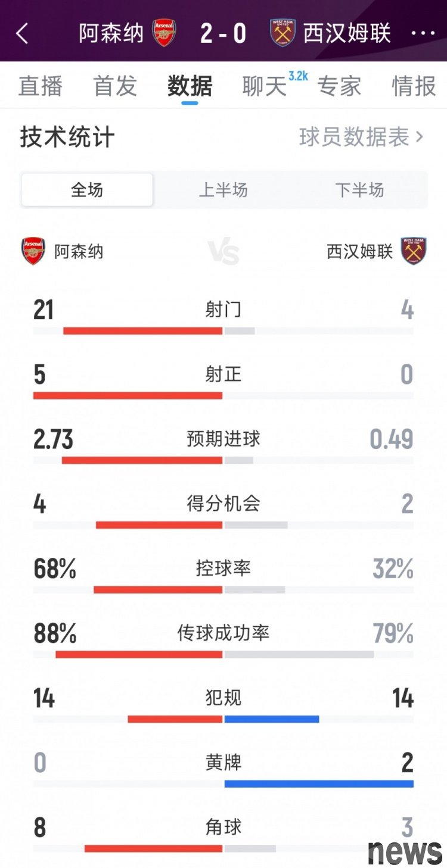Open the 情报 intelligence tab

414,86
